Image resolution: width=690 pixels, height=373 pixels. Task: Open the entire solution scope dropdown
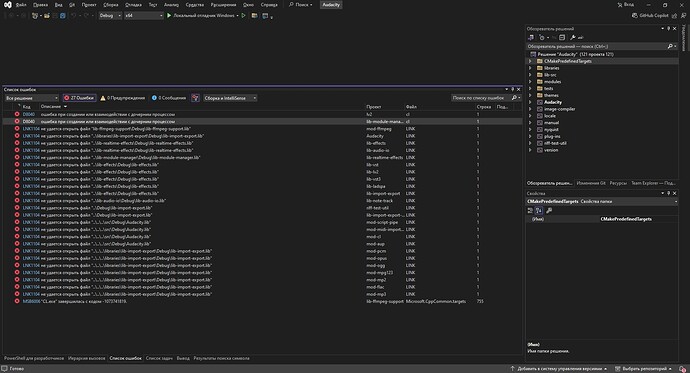pyautogui.click(x=32, y=98)
